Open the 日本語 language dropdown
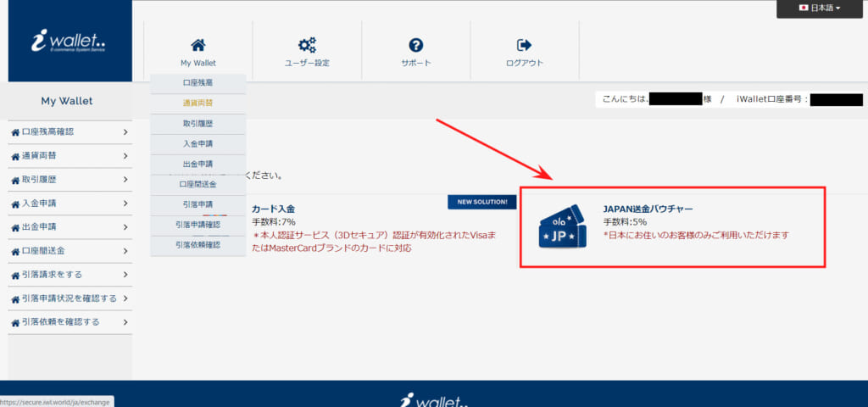Image resolution: width=868 pixels, height=407 pixels. 820,8
